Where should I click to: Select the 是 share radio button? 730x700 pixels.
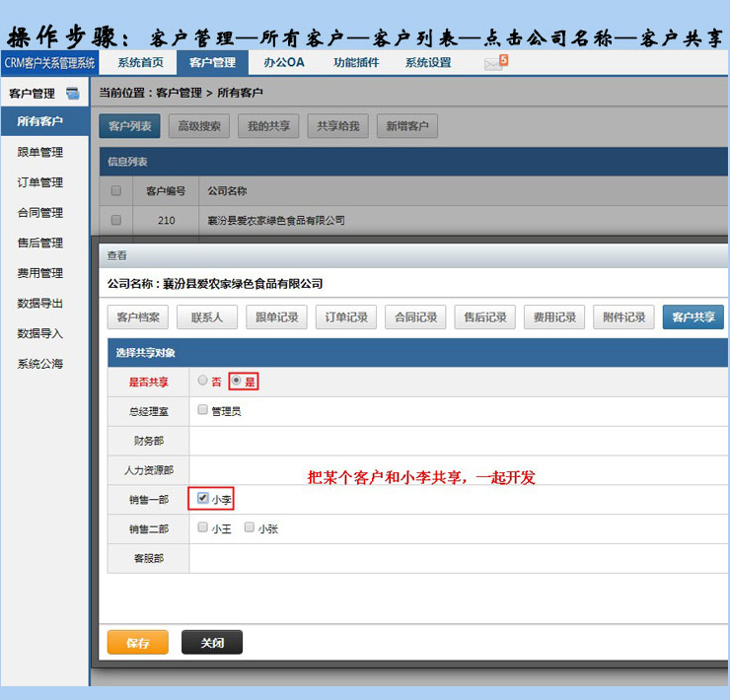coord(236,381)
